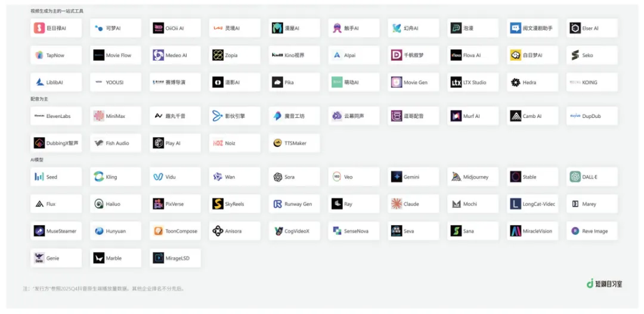
Task: Click the Play AI cube logo icon
Action: pyautogui.click(x=159, y=143)
